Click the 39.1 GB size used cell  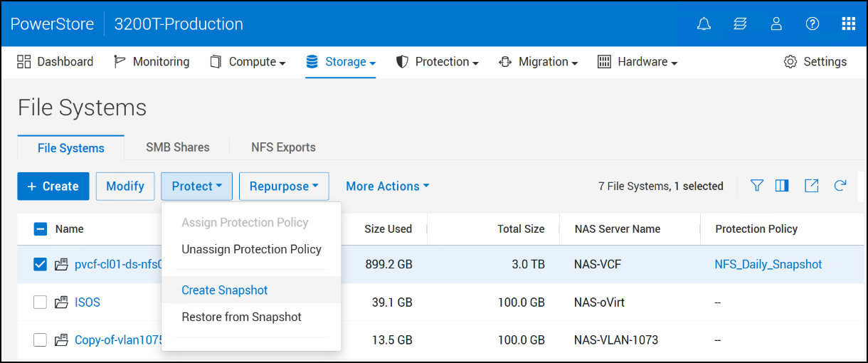(x=392, y=302)
